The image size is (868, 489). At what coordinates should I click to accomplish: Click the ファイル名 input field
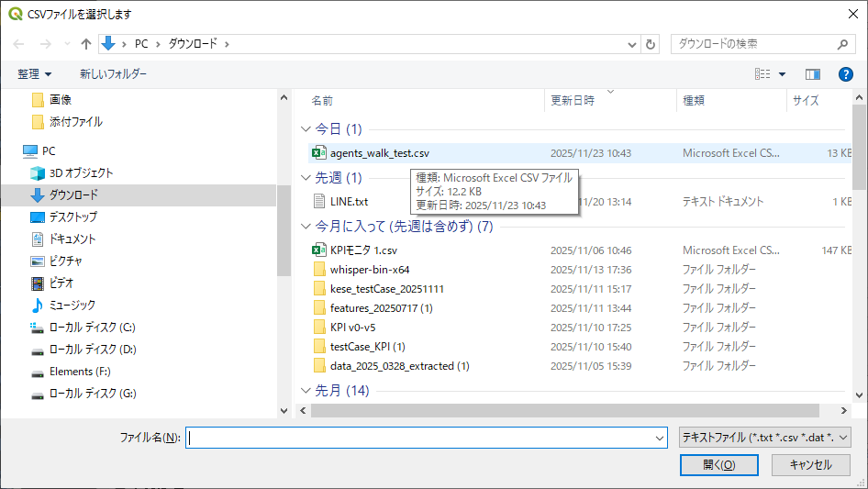[427, 439]
